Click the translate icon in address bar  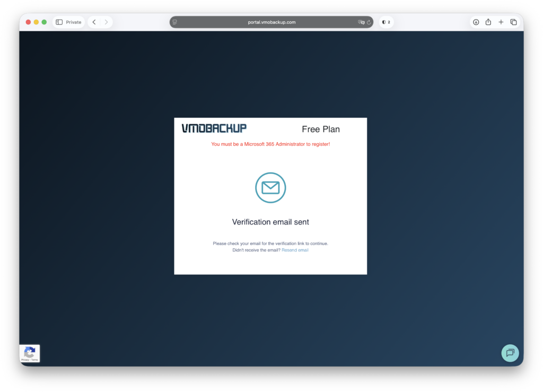(x=361, y=22)
